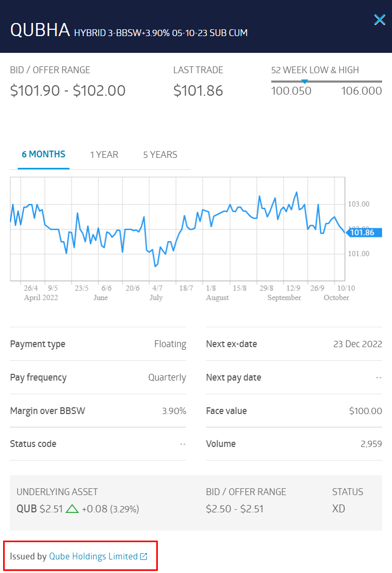Switch to the 5 YEARS chart tab
Viewport: 392px width, 573px height.
point(160,155)
